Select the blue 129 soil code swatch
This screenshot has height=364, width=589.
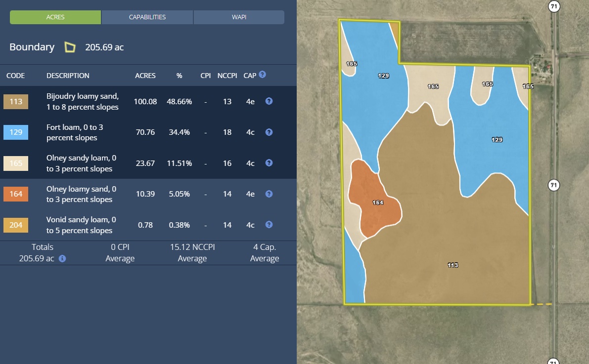[x=16, y=132]
